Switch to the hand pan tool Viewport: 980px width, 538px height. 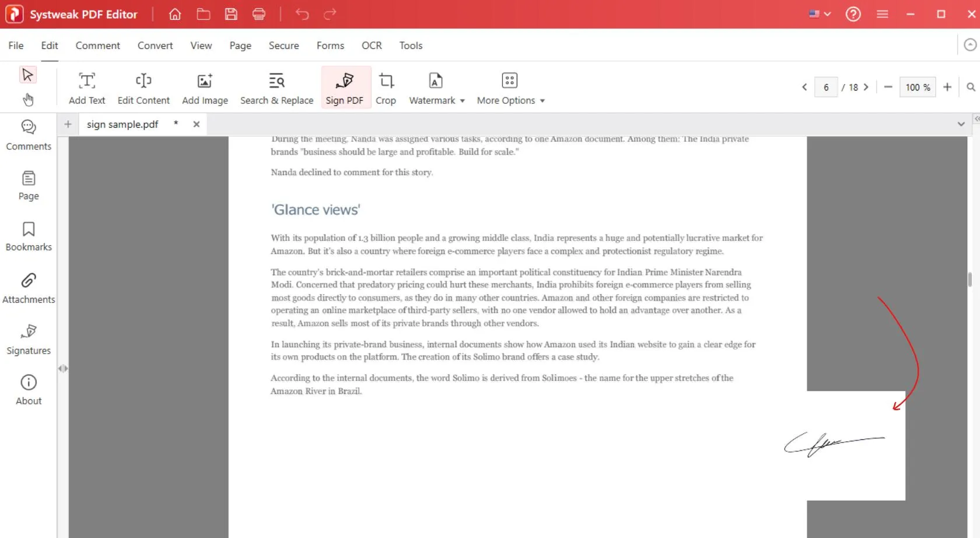[x=28, y=100]
